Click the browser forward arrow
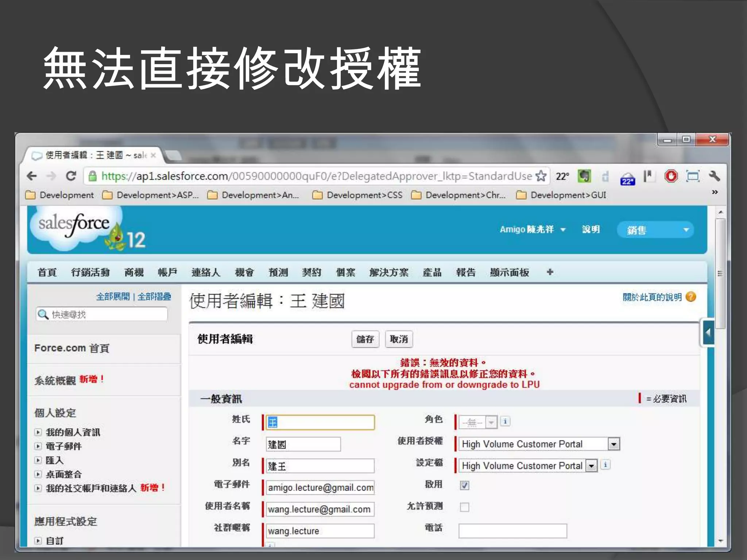Image resolution: width=747 pixels, height=560 pixels. 51,176
